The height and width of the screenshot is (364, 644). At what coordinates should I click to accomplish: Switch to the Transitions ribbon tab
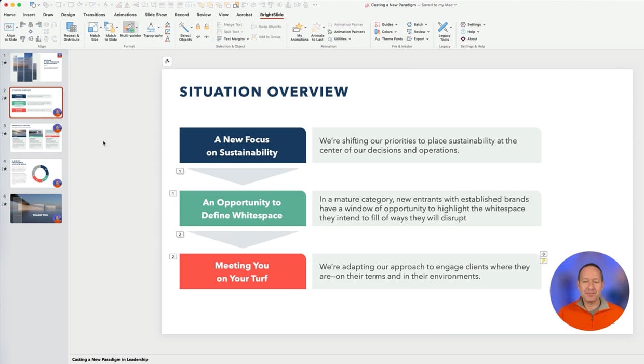point(94,15)
